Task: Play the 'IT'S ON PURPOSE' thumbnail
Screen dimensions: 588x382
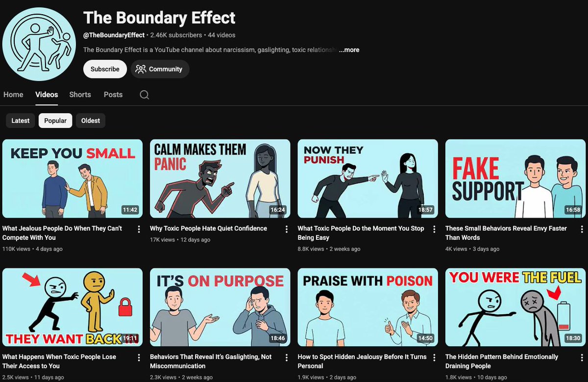Action: coord(220,307)
